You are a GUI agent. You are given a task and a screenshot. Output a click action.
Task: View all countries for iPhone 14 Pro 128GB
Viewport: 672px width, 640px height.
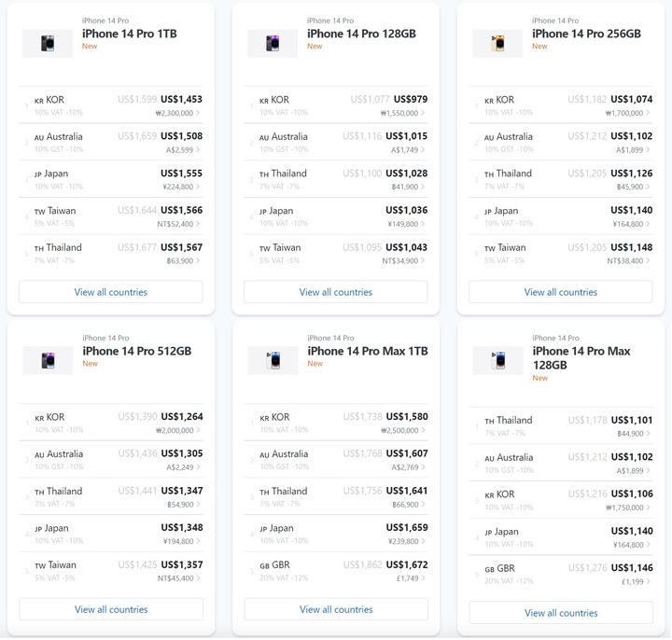pos(335,292)
